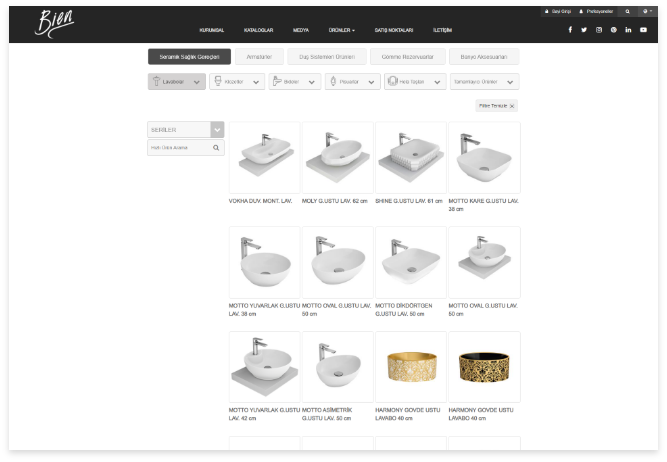Viewport: 667px width, 462px height.
Task: Expand the Lavabolar category dropdown
Action: [x=177, y=82]
